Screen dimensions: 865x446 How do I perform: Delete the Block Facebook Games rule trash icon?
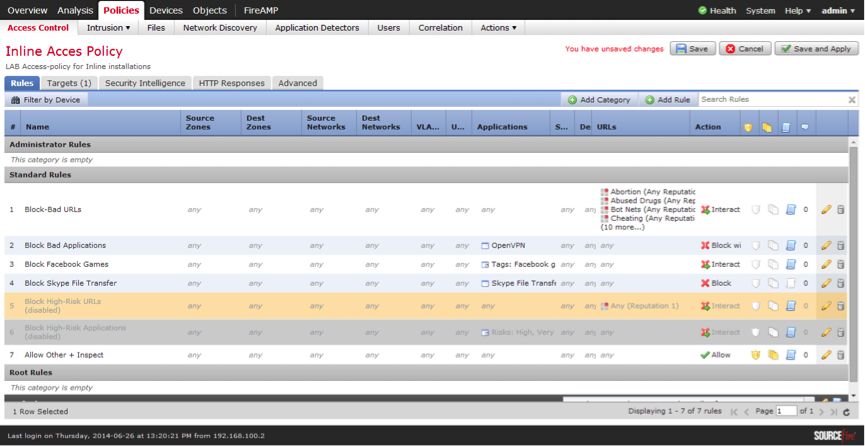[x=841, y=264]
